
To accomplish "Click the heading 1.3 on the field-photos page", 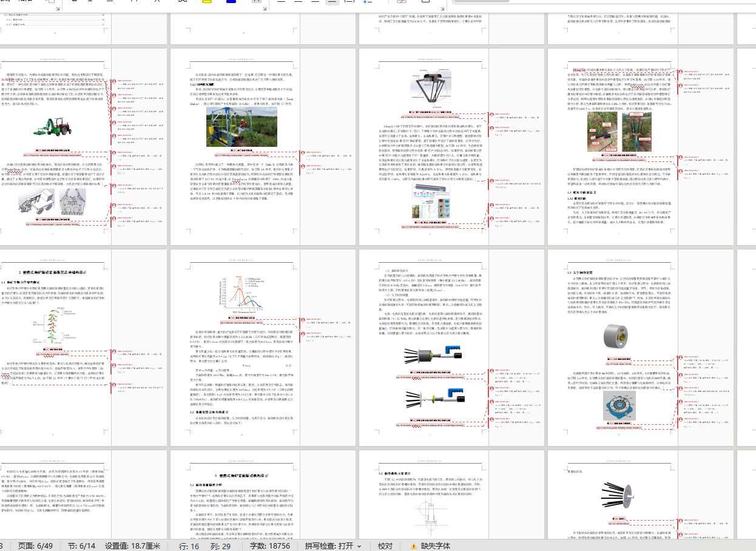I will (582, 192).
